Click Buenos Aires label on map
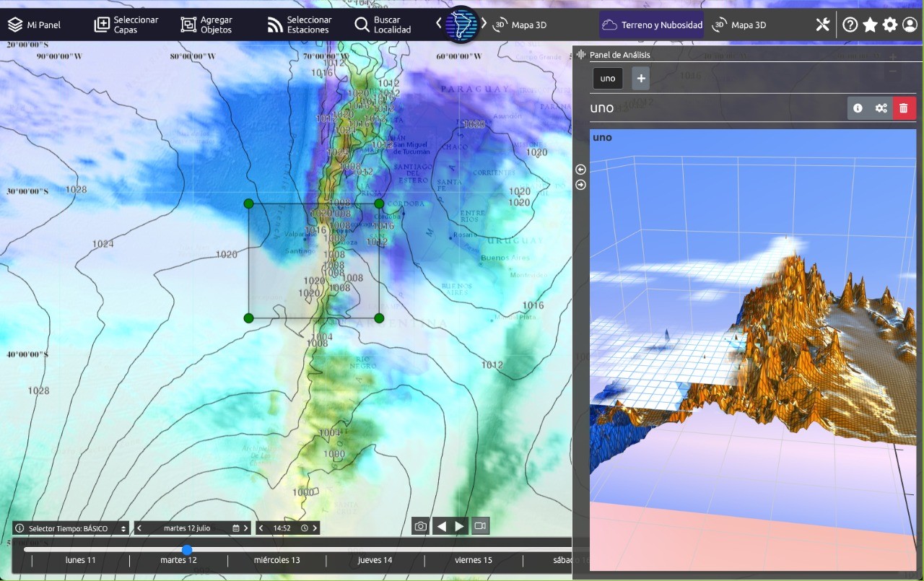Image resolution: width=924 pixels, height=581 pixels. pos(505,258)
